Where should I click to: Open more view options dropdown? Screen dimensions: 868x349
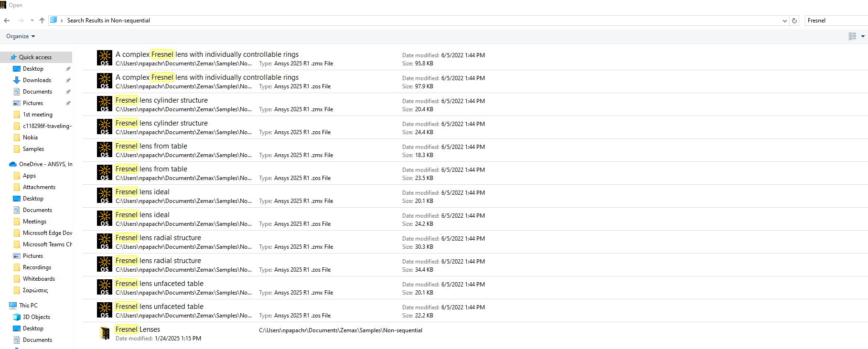coord(863,36)
